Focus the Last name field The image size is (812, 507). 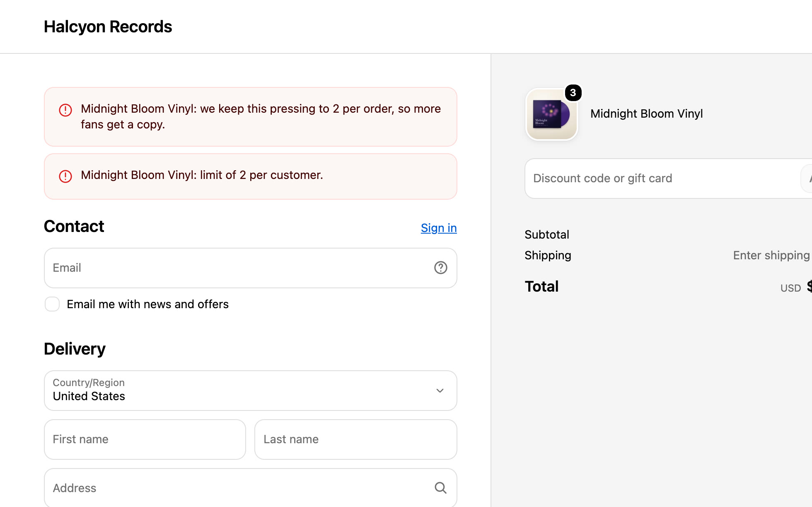(355, 439)
